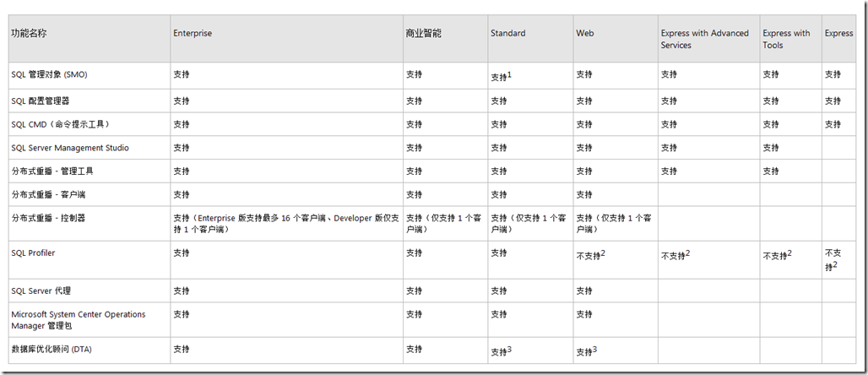Select SQL Server Management Studio row label
Screen dimensions: 868x375
(70, 148)
